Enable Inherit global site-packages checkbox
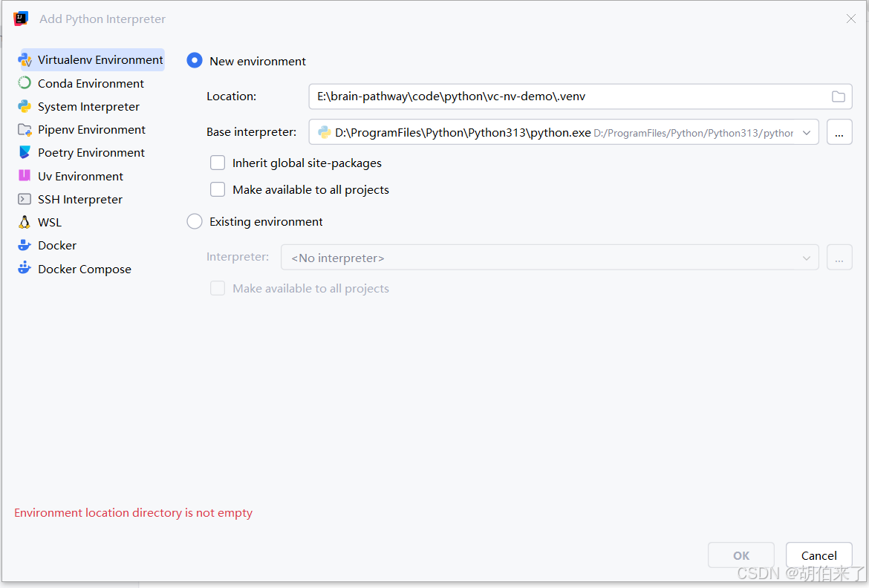This screenshot has height=588, width=869. tap(218, 163)
